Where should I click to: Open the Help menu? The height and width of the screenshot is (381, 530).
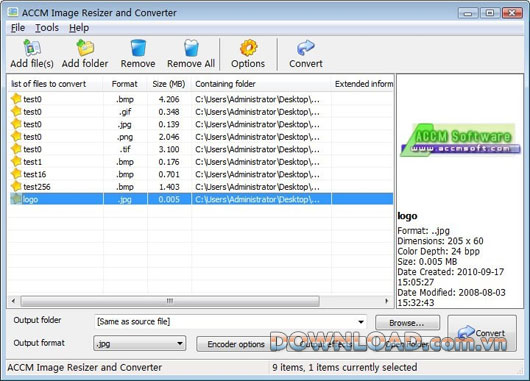click(x=79, y=28)
